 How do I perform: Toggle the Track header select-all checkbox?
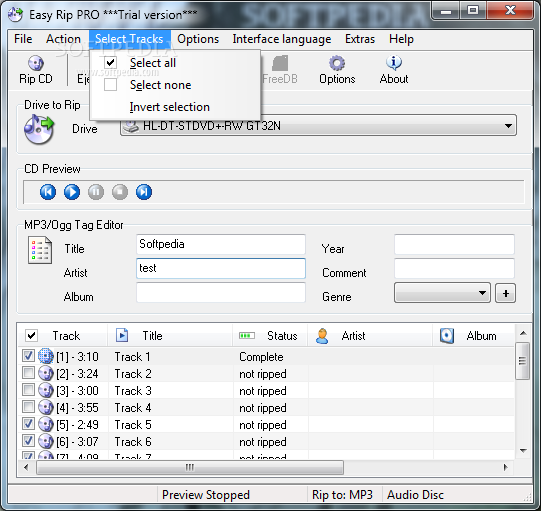pos(31,335)
